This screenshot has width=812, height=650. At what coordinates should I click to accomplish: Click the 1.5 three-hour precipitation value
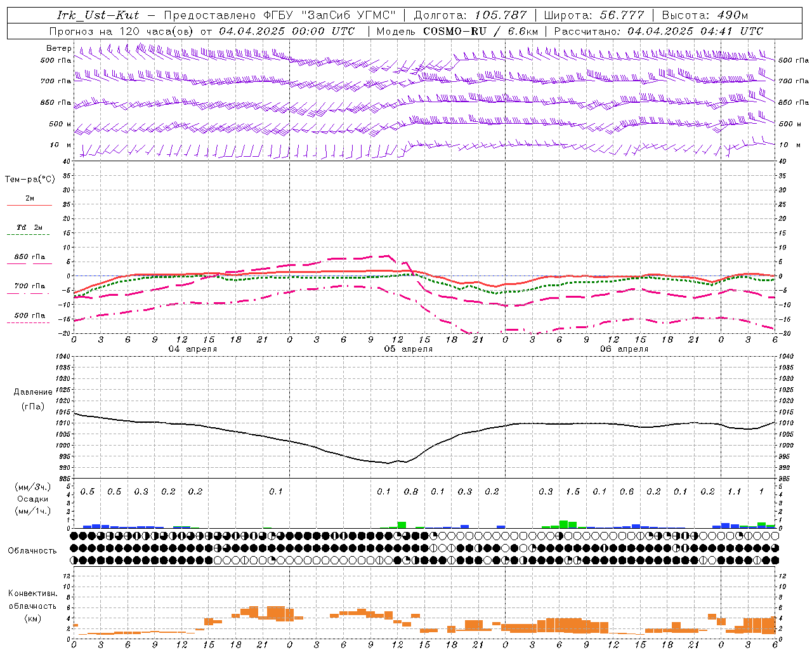(x=573, y=492)
